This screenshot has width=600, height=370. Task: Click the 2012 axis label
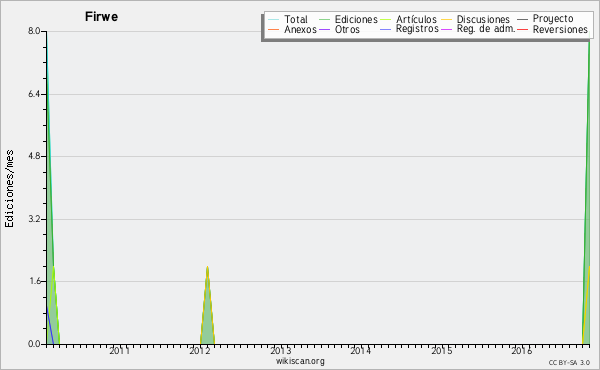199,350
